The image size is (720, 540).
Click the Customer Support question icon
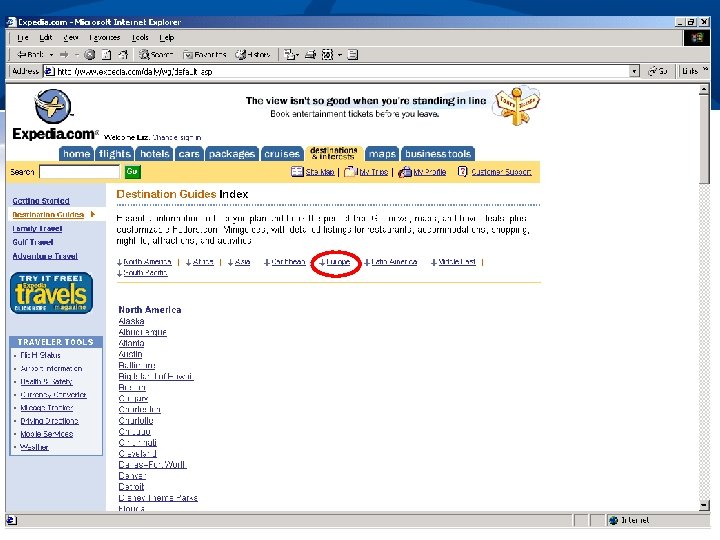click(x=462, y=171)
